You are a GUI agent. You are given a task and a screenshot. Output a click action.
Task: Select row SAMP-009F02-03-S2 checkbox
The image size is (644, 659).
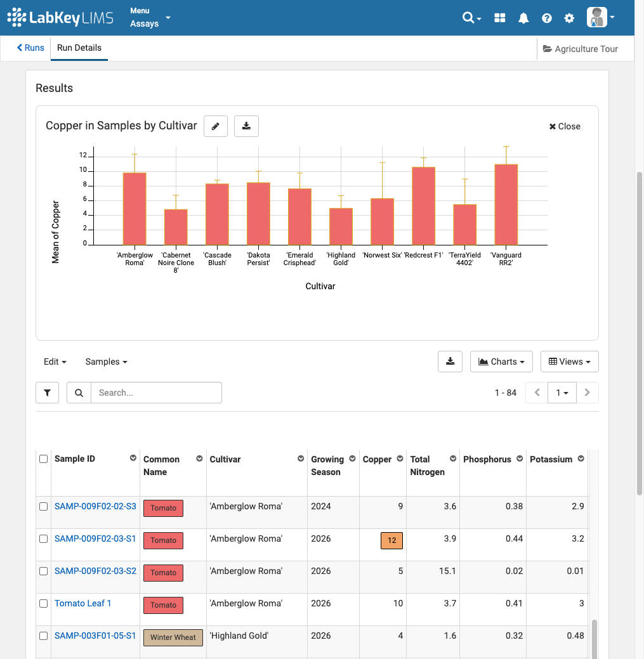pos(43,571)
